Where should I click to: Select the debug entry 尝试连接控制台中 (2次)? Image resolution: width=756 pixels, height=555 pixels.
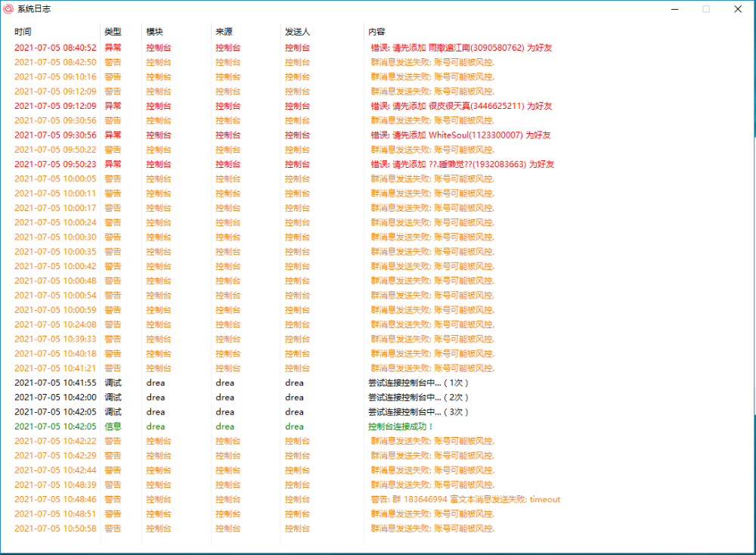(418, 397)
